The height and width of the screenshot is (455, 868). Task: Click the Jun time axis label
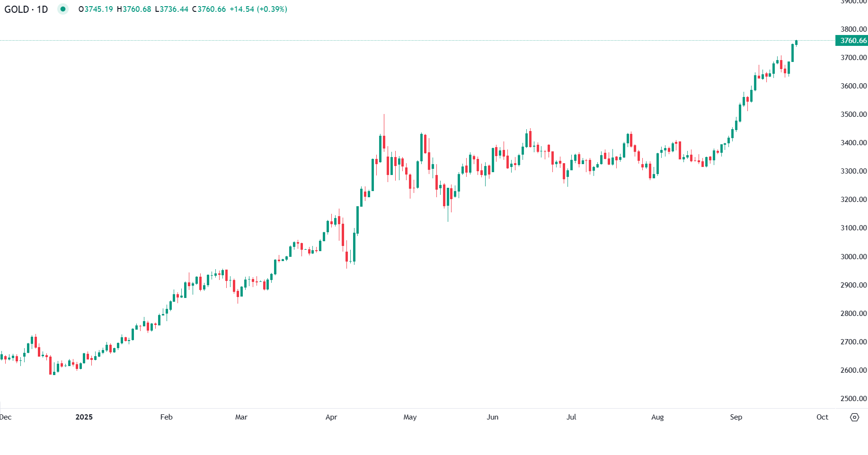493,417
